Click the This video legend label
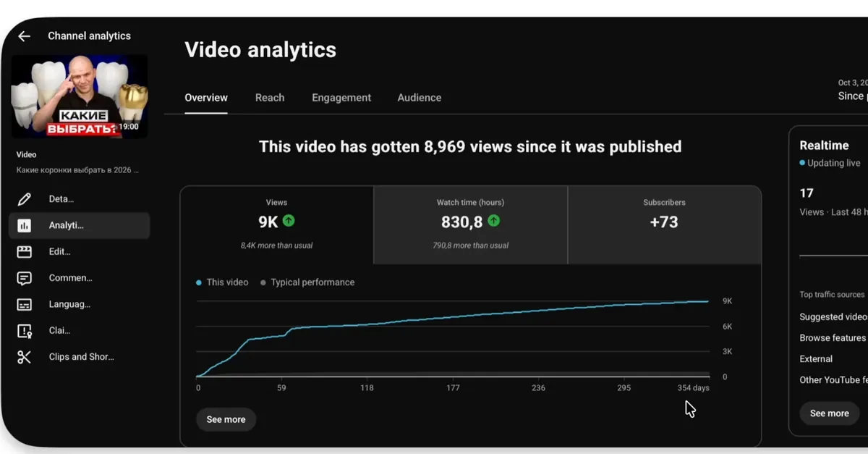This screenshot has height=454, width=868. click(227, 282)
